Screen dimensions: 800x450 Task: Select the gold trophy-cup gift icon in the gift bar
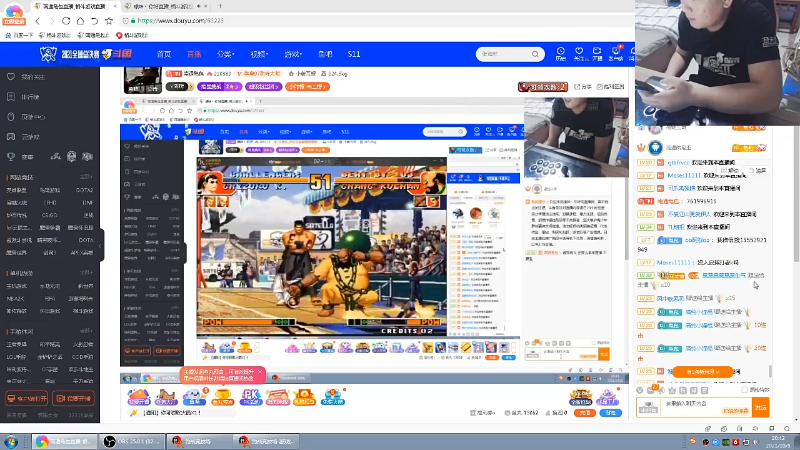coord(222,396)
